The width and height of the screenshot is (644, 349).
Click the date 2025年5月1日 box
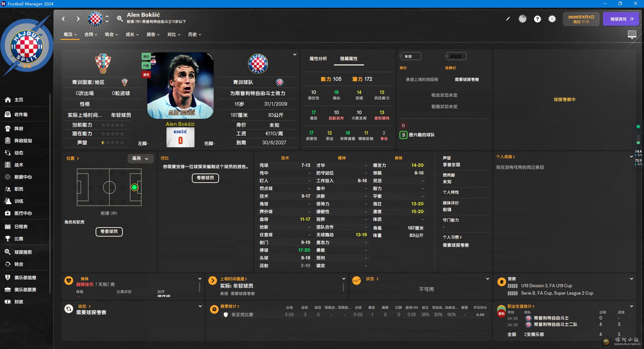click(581, 19)
